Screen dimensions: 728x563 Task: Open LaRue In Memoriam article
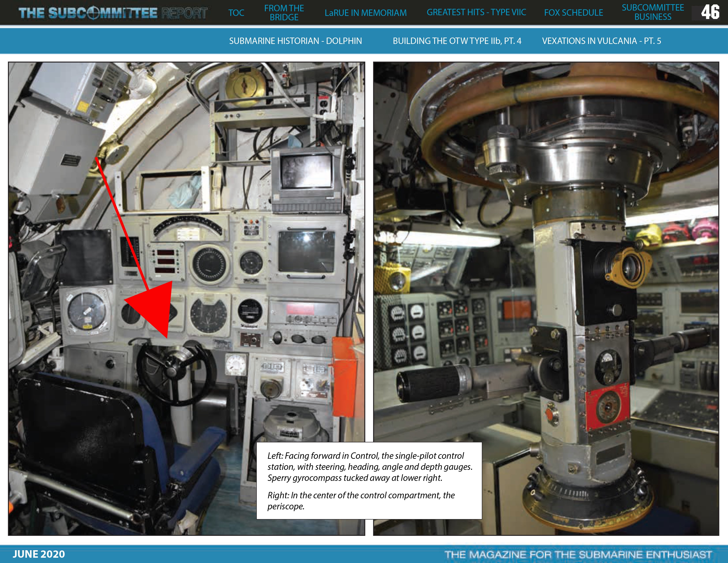(365, 13)
